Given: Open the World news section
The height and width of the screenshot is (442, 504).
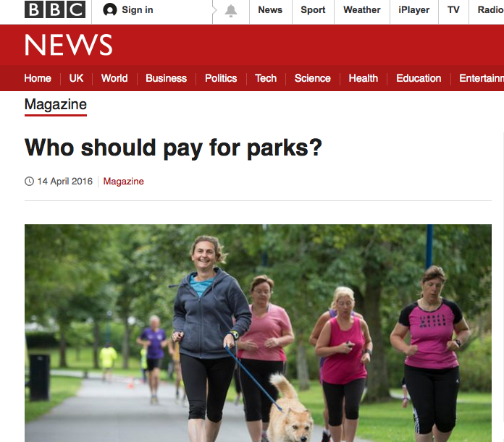Looking at the screenshot, I should [114, 78].
